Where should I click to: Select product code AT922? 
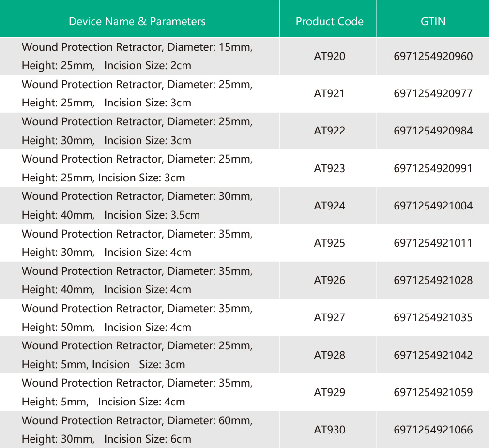point(329,131)
